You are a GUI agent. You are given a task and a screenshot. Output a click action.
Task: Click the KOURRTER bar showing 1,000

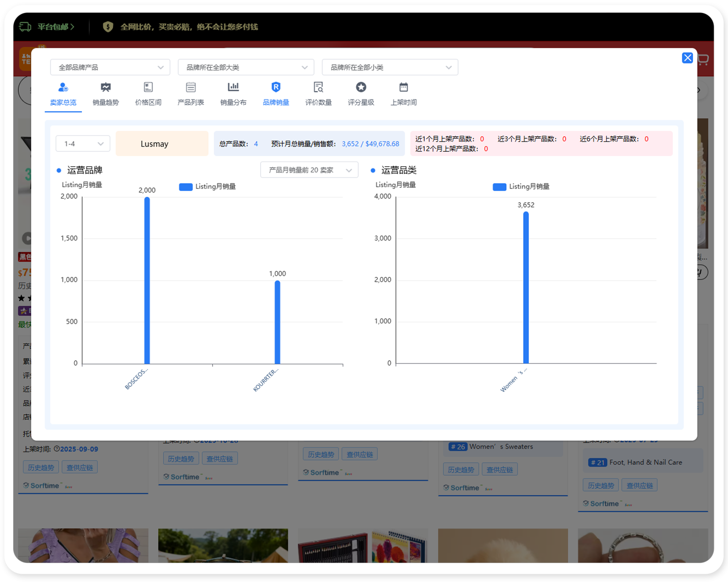(277, 323)
